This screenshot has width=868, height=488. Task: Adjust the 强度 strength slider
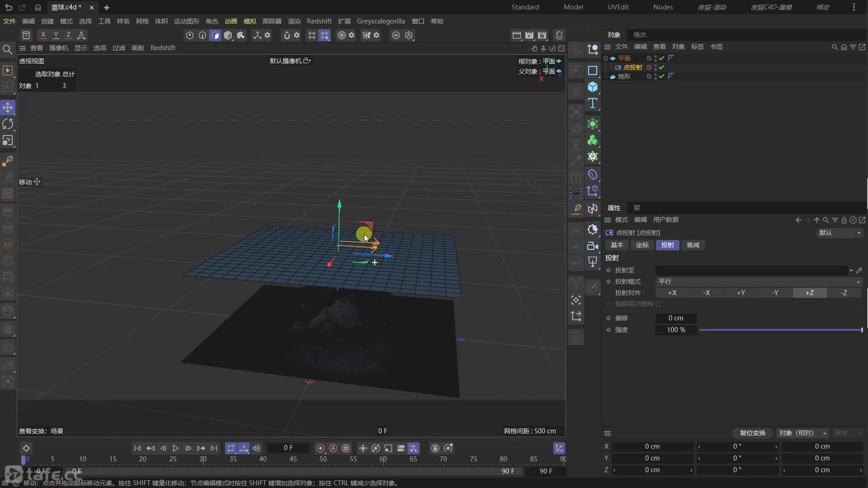coord(781,330)
